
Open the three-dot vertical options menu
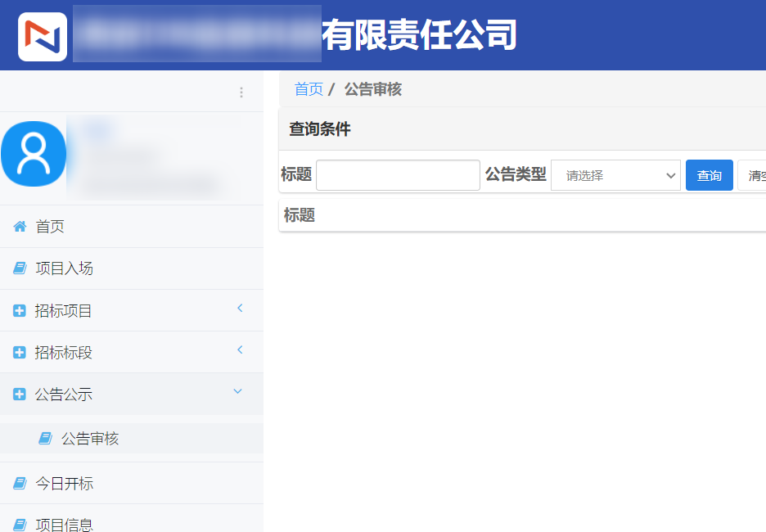click(241, 92)
